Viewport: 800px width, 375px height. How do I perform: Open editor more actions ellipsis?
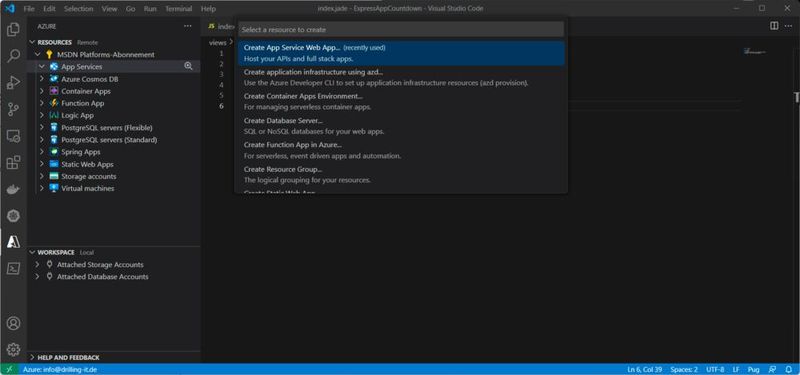[789, 26]
